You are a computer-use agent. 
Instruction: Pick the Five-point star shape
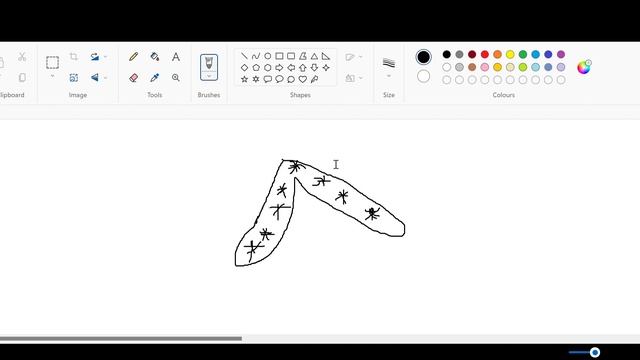244,79
